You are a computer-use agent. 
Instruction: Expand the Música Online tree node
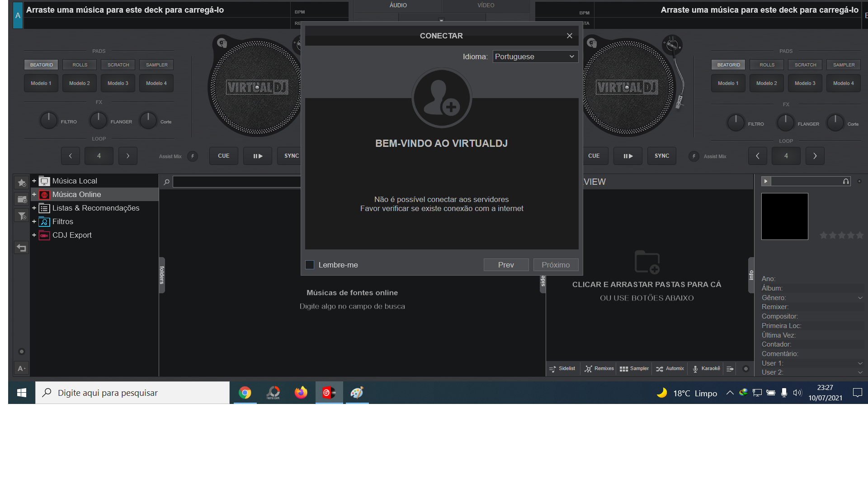[x=34, y=194]
